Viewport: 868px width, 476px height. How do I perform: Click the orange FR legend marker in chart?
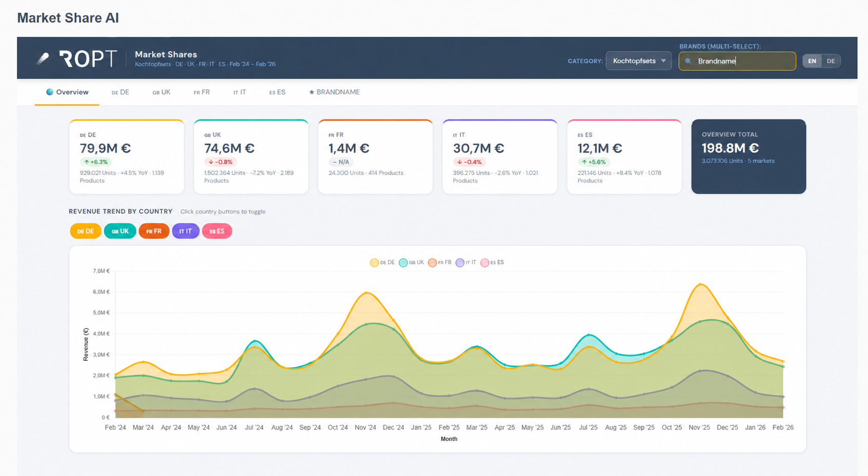(432, 263)
